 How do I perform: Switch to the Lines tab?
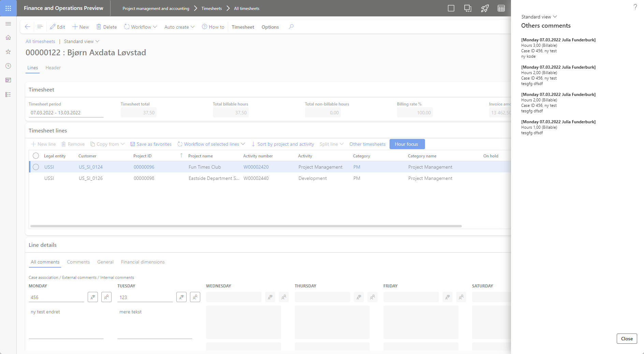click(x=33, y=68)
